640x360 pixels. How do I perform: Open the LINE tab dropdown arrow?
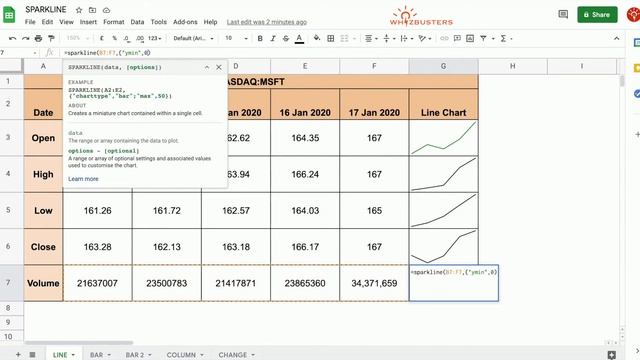tap(73, 355)
